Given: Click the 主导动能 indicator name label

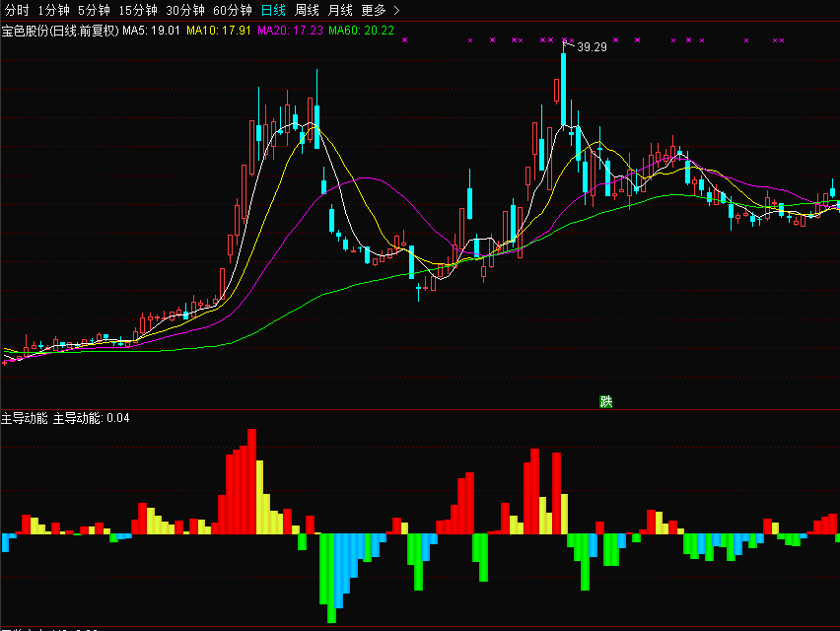Looking at the screenshot, I should [x=24, y=418].
